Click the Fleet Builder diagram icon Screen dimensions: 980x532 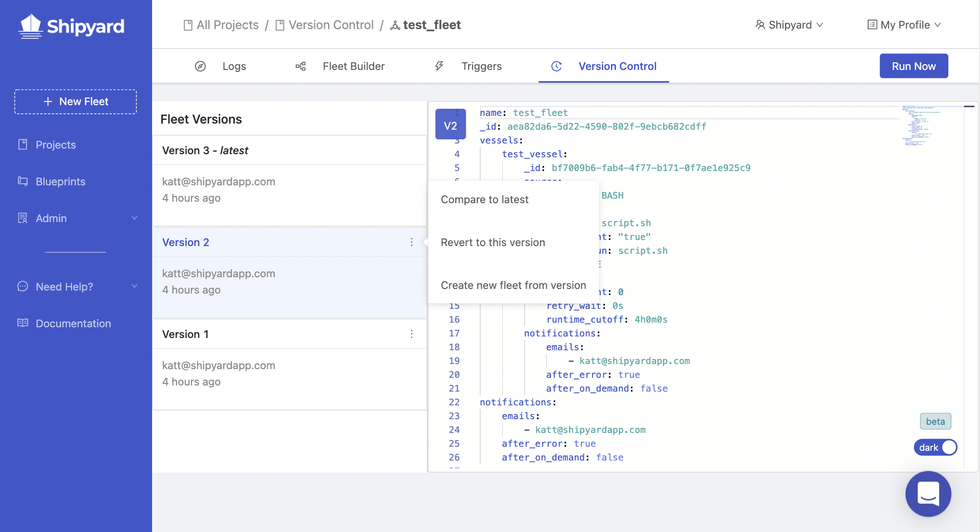(x=301, y=66)
